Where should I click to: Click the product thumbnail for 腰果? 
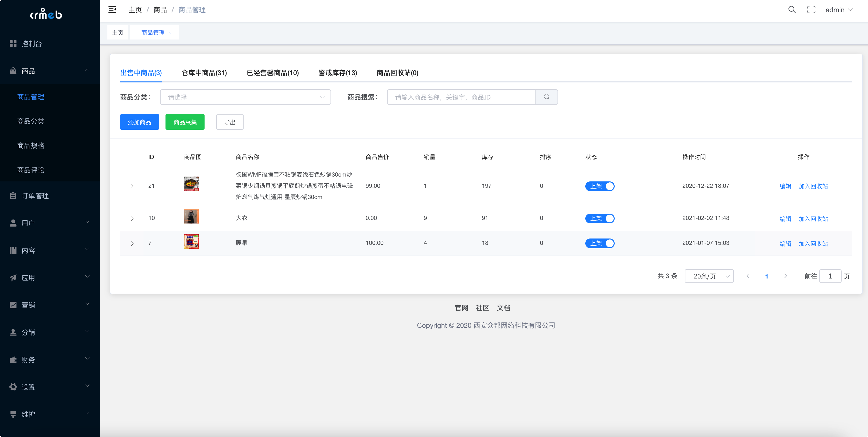click(191, 241)
